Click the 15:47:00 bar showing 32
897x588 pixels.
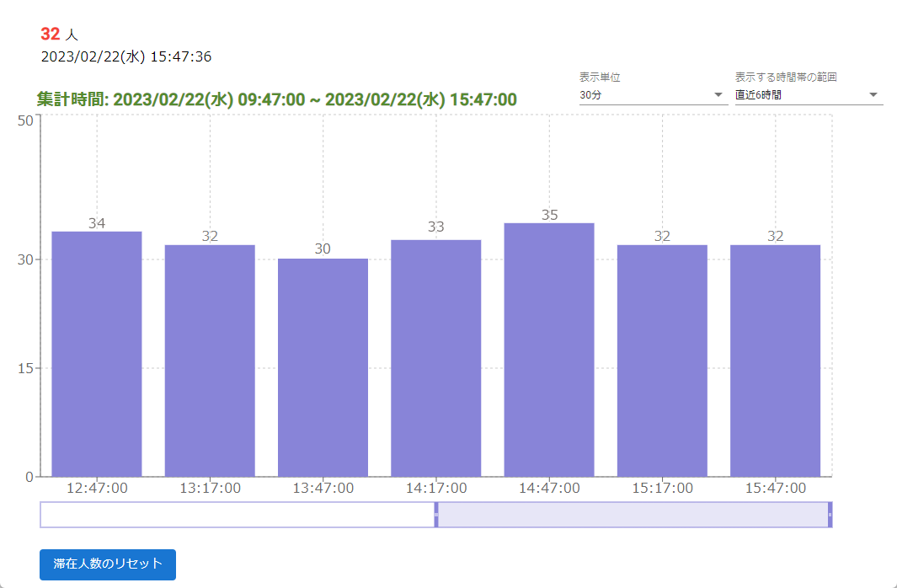pyautogui.click(x=775, y=361)
